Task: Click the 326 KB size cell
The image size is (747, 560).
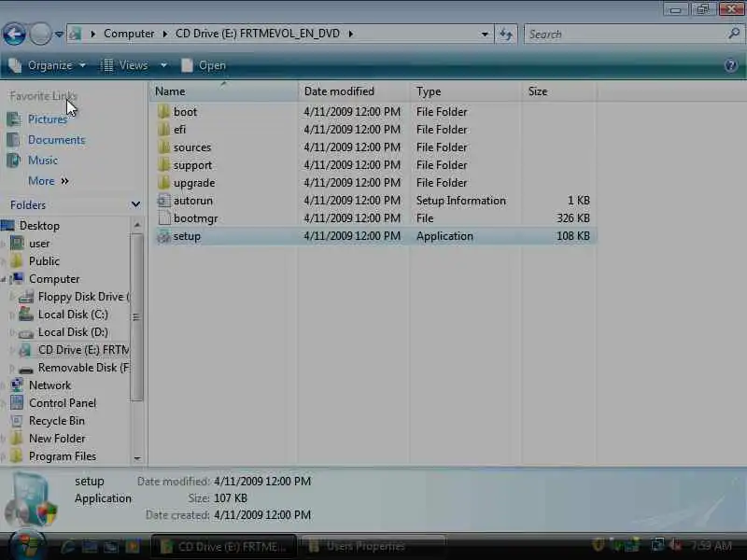Action: tap(572, 218)
